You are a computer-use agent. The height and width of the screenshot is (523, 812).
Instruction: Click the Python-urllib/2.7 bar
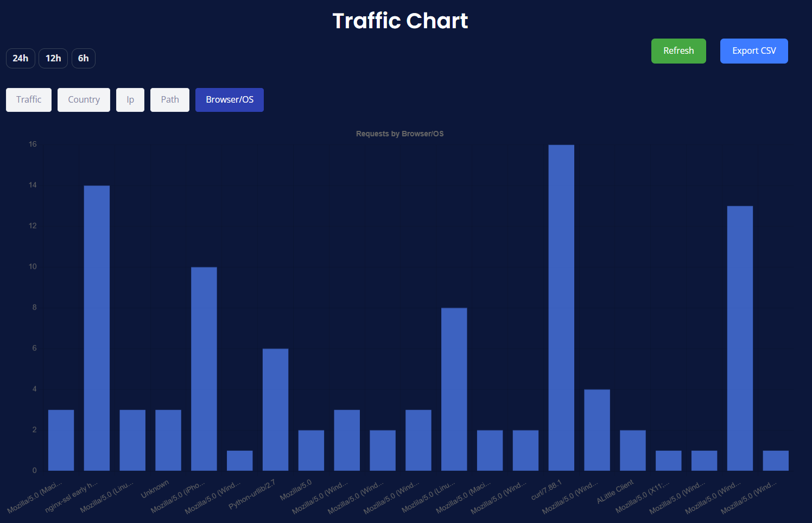pyautogui.click(x=275, y=407)
